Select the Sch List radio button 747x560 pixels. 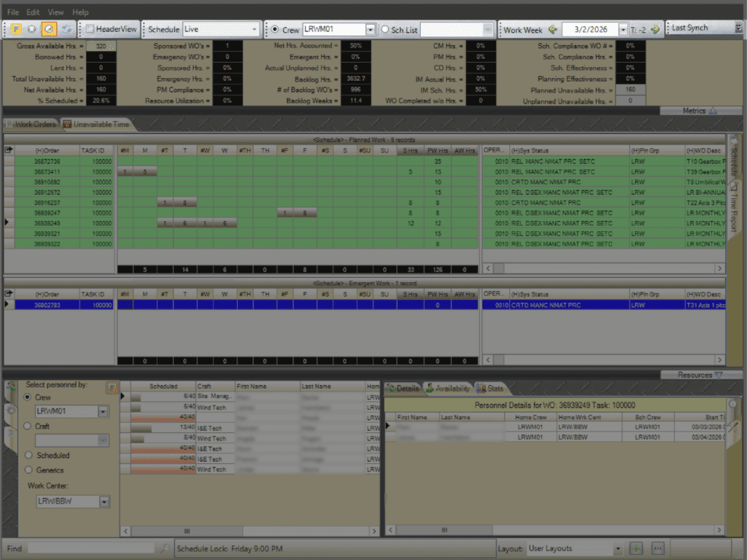tap(385, 30)
